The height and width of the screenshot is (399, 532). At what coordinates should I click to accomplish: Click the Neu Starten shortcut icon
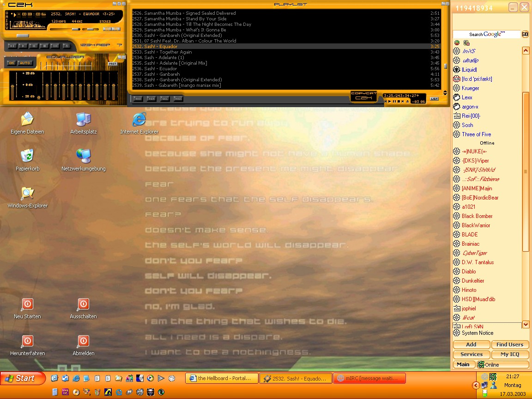pos(27,305)
